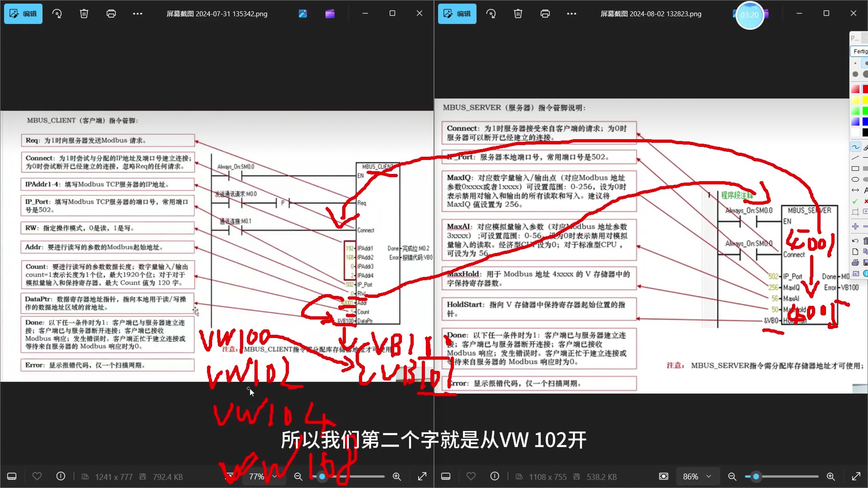Favorite the left screenshot with the heart
The image size is (868, 488).
[37, 476]
